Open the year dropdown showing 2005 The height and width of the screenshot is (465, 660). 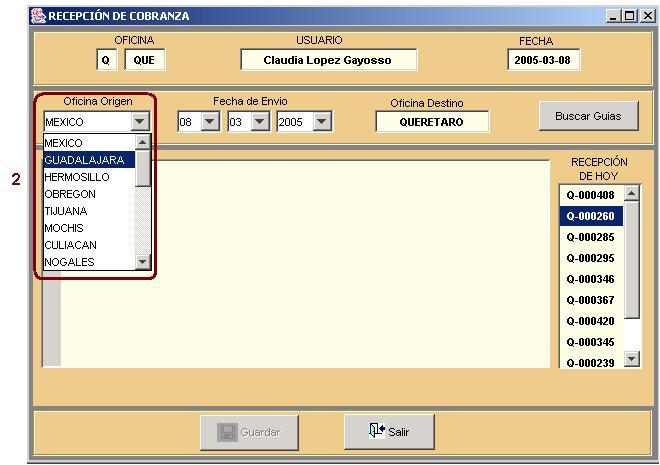click(322, 122)
